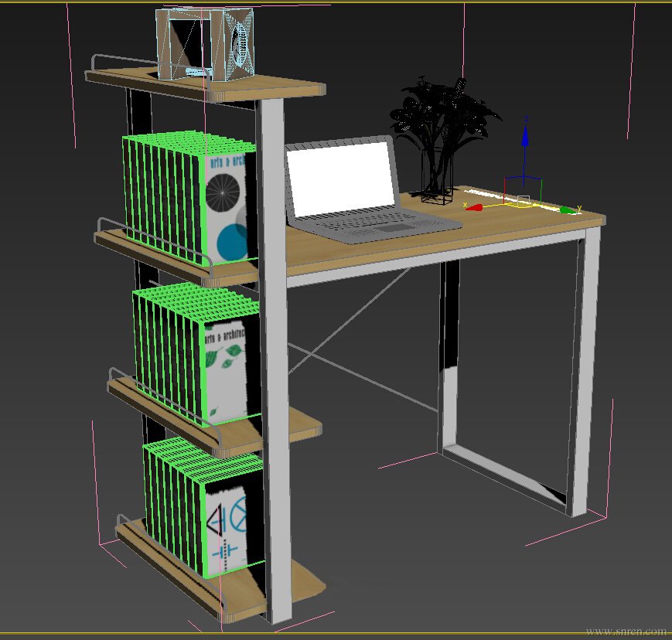Image resolution: width=672 pixels, height=640 pixels.
Task: Select the laptop keyboard base
Action: point(374,226)
